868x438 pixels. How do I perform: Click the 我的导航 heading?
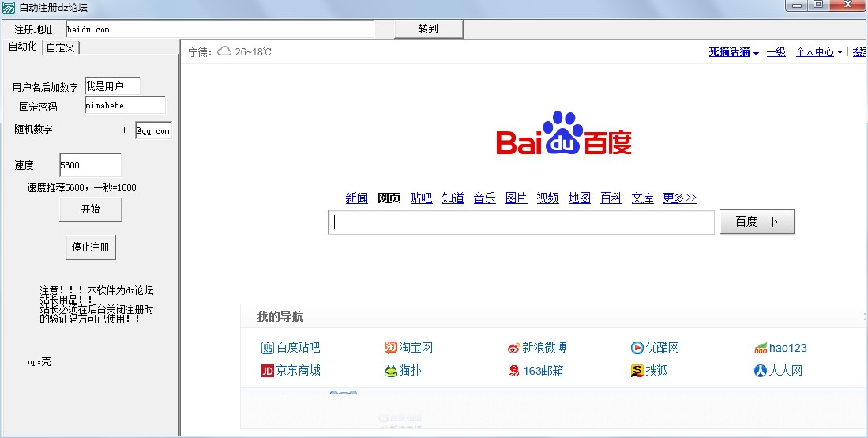[280, 316]
